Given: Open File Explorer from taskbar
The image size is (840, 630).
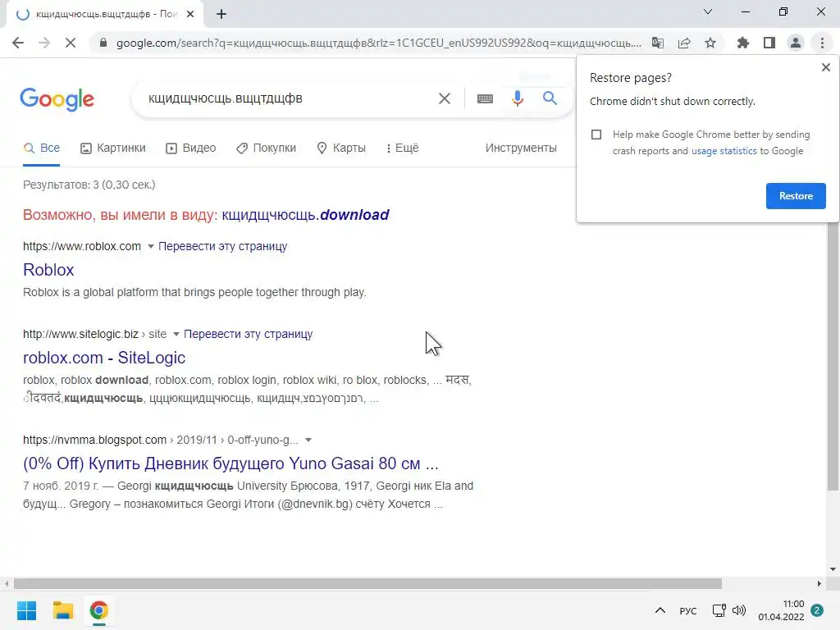Looking at the screenshot, I should (62, 610).
